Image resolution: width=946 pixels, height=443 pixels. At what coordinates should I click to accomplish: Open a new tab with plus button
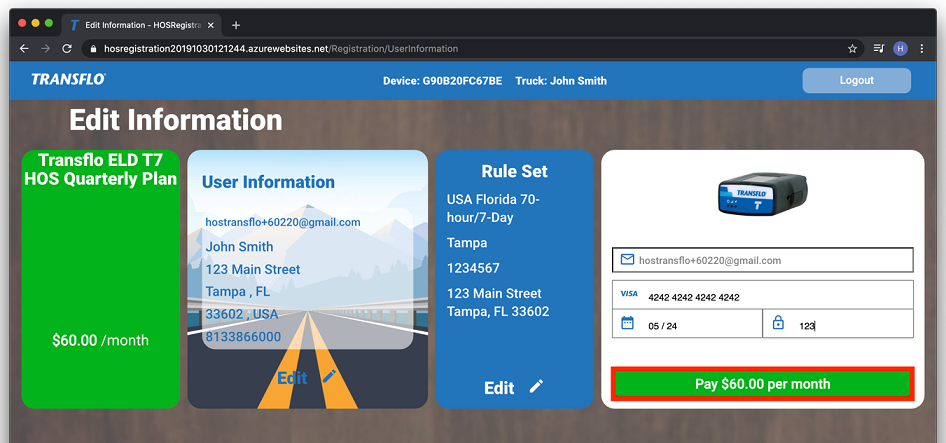236,25
